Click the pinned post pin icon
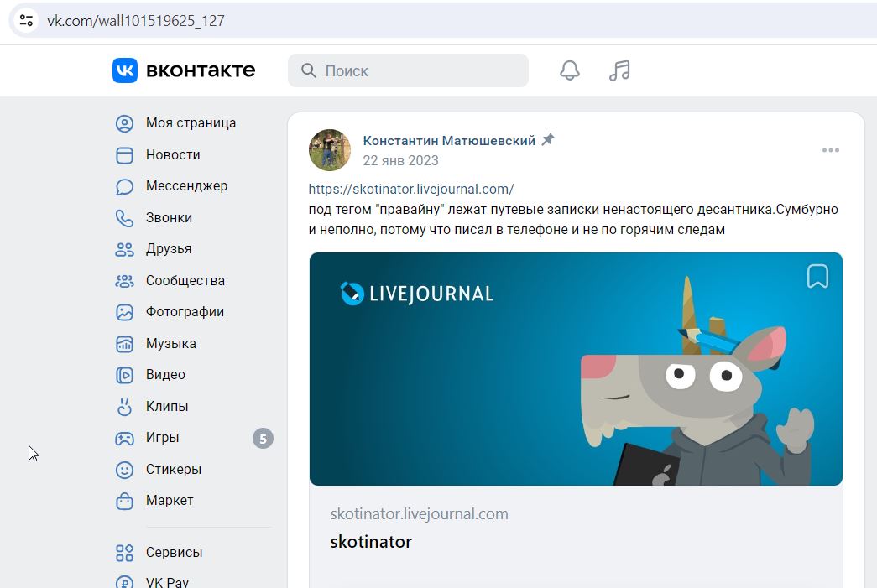The height and width of the screenshot is (588, 877). pos(548,140)
